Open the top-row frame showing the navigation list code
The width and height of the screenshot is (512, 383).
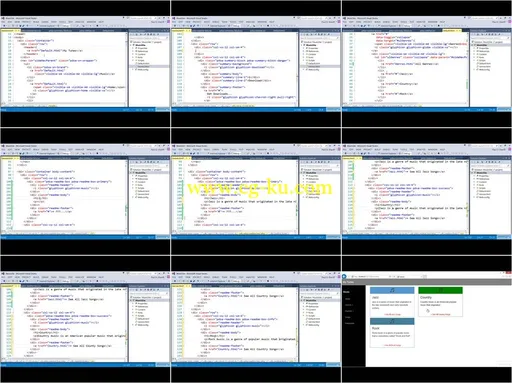(x=427, y=64)
